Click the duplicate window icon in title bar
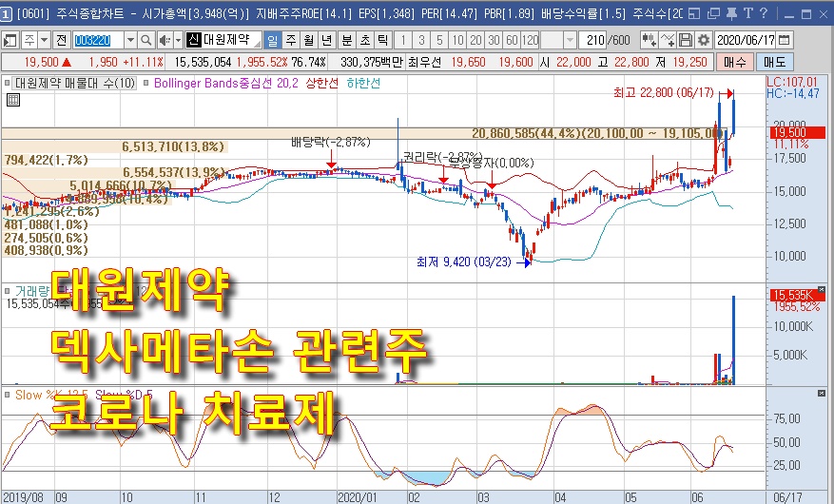The image size is (834, 504). tap(714, 14)
